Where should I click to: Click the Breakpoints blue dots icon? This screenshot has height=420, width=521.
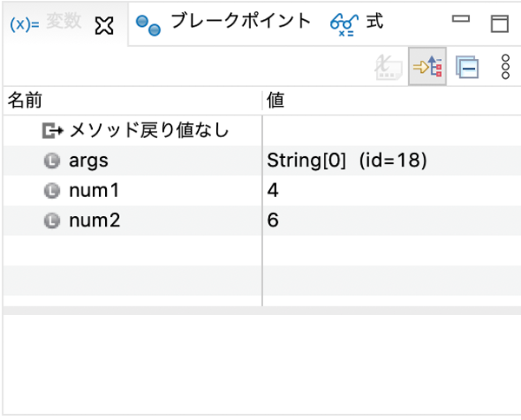[x=148, y=25]
